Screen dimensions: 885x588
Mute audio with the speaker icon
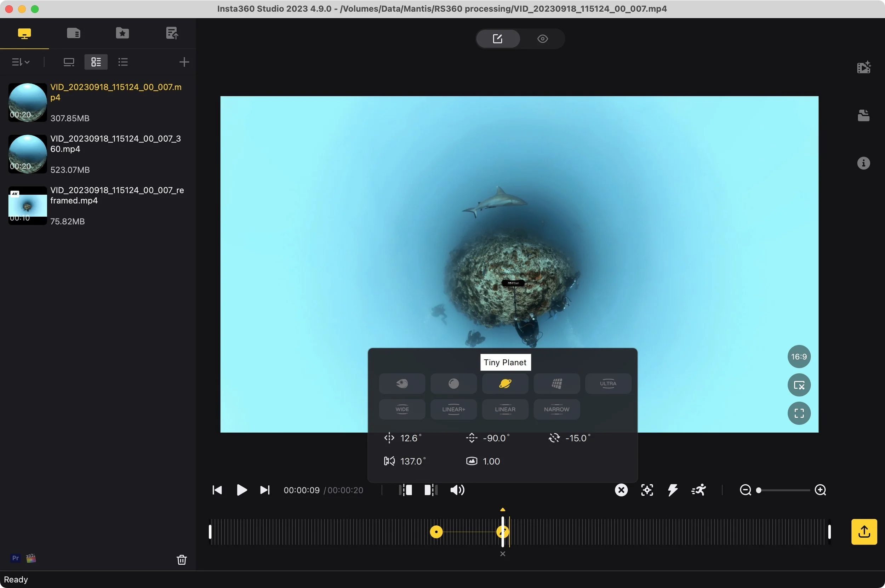pos(457,490)
